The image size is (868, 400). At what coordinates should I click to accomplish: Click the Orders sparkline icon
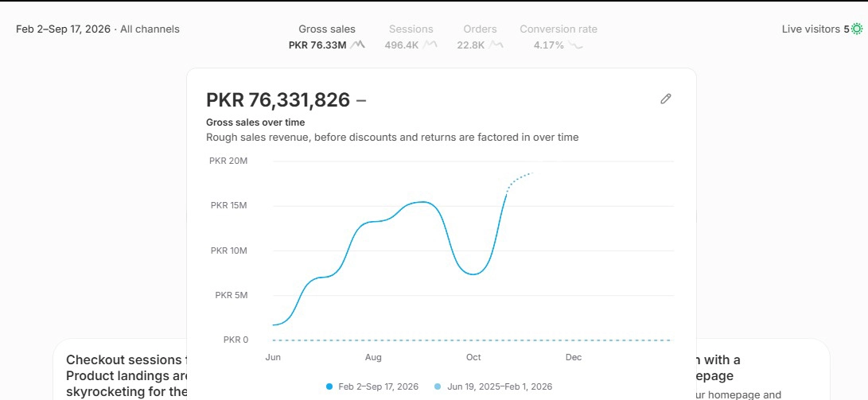496,45
